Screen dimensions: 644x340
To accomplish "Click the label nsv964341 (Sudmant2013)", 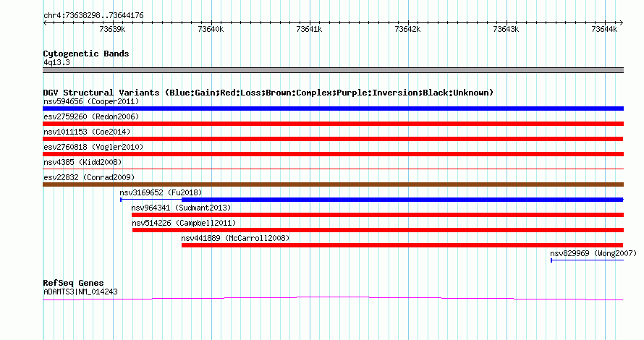I will (181, 208).
